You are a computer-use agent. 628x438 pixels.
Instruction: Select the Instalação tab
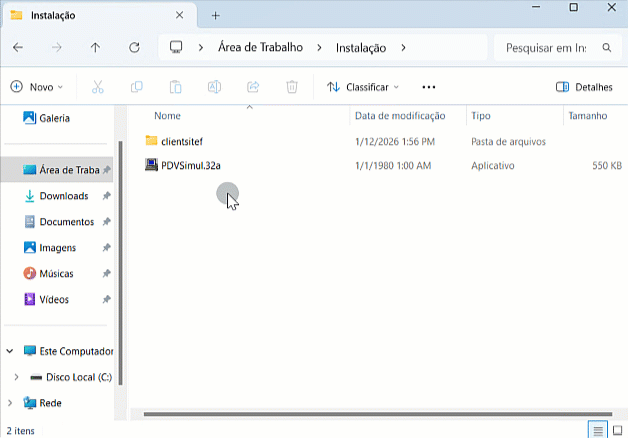pos(99,16)
